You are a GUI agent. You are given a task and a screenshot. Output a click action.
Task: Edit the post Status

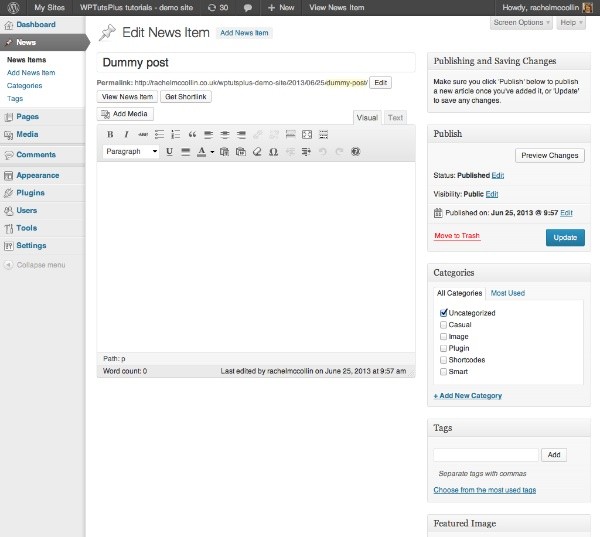click(497, 175)
